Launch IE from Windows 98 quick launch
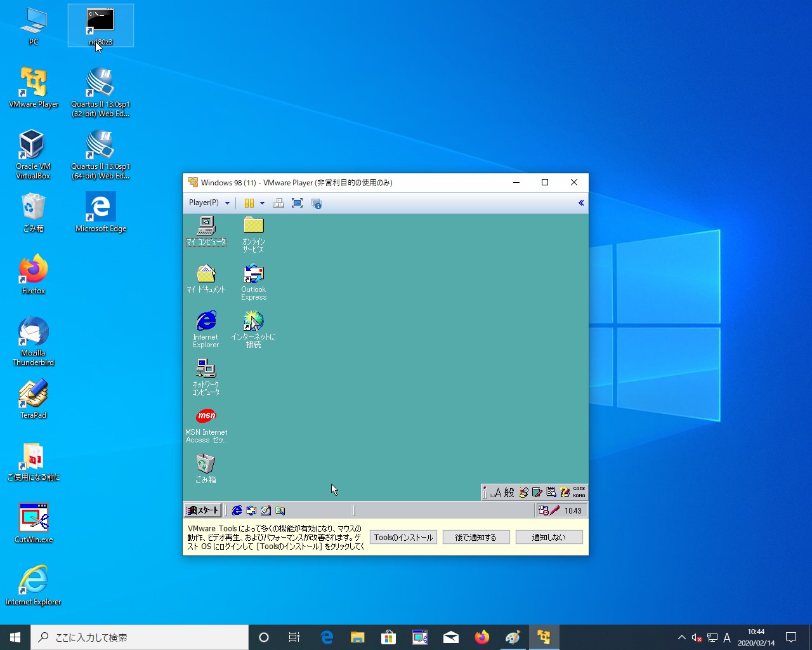The height and width of the screenshot is (650, 812). pyautogui.click(x=237, y=510)
